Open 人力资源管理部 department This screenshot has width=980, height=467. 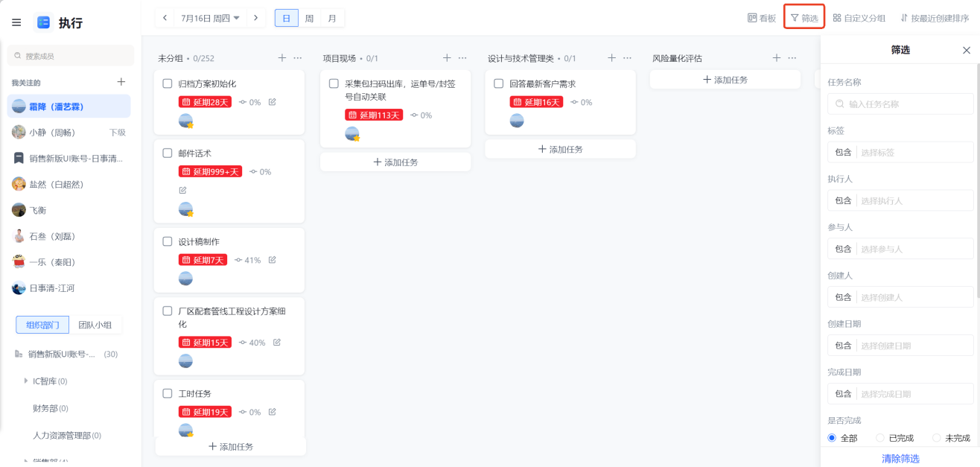[x=66, y=435]
